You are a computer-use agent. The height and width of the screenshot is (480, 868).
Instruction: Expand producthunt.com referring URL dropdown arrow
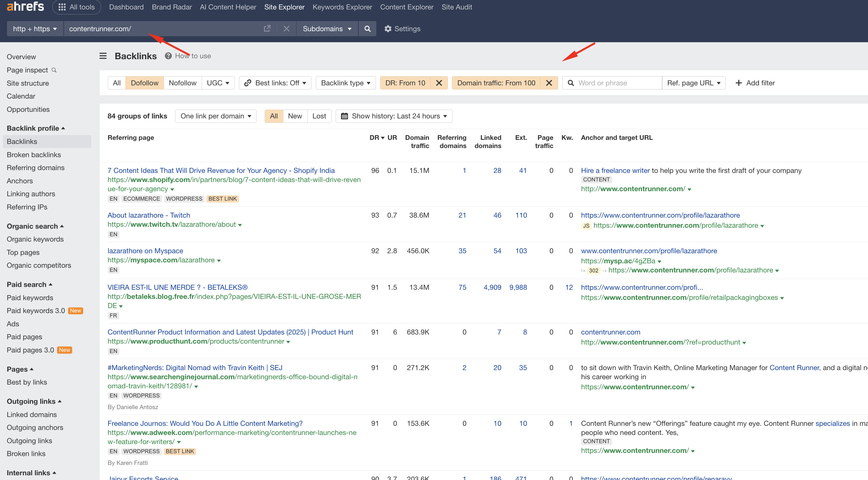(x=288, y=342)
